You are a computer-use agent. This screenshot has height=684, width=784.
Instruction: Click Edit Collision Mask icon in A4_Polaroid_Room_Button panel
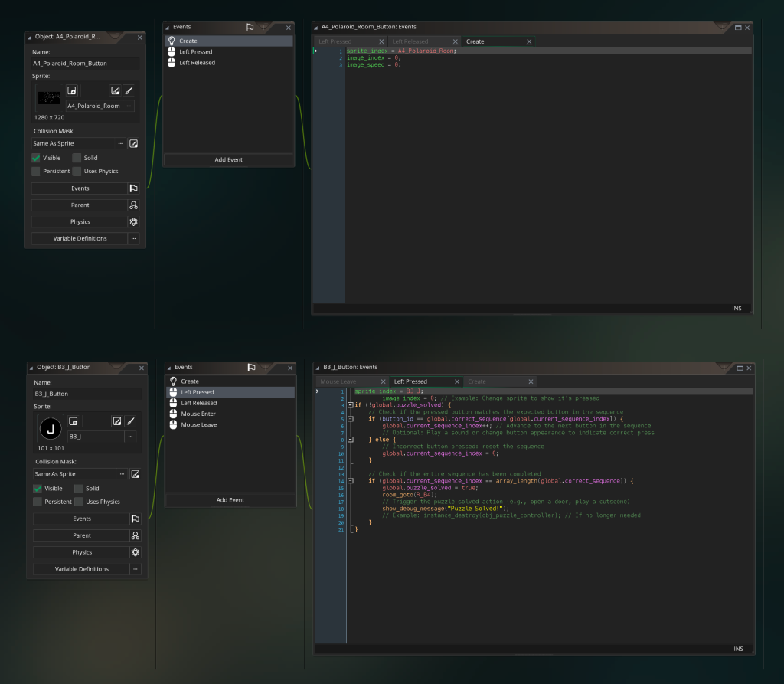click(133, 143)
